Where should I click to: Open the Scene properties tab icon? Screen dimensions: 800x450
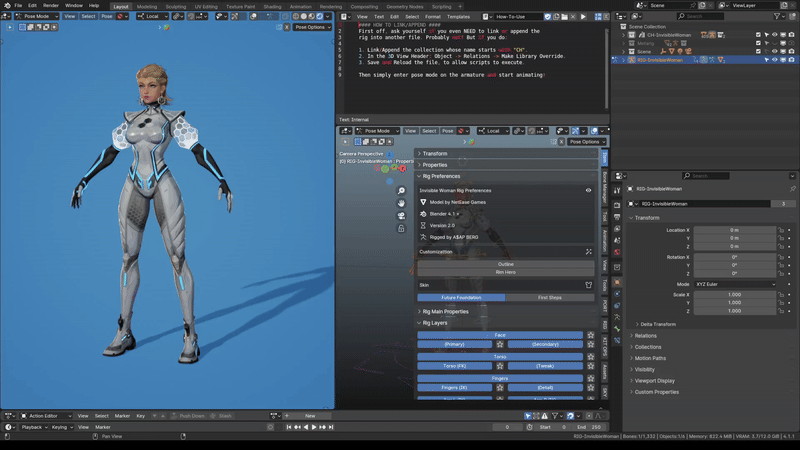pos(617,240)
